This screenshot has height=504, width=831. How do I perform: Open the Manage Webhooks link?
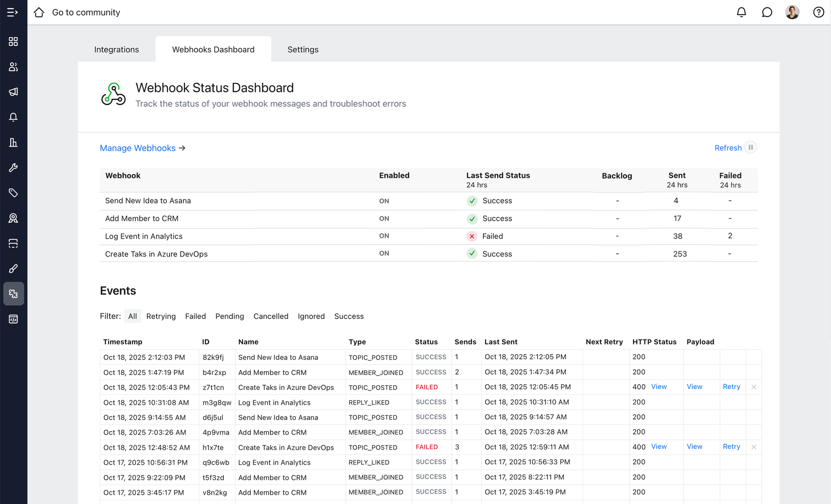(x=138, y=148)
